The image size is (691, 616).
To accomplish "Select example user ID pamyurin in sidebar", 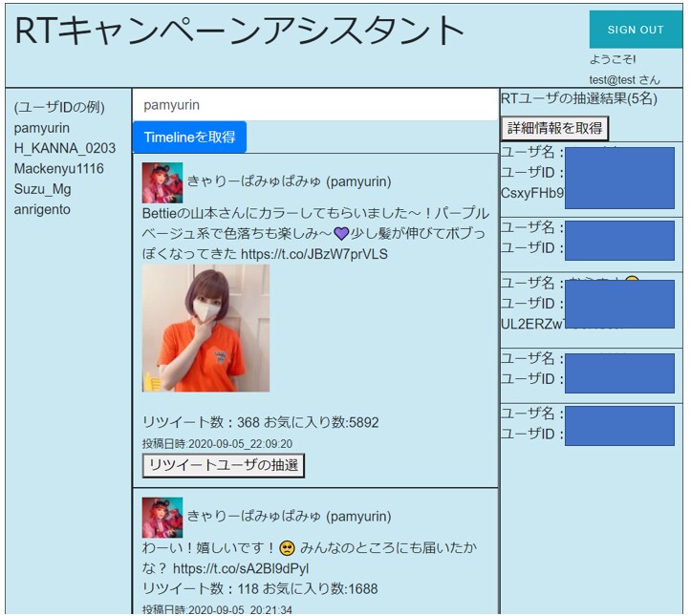I will pyautogui.click(x=42, y=128).
